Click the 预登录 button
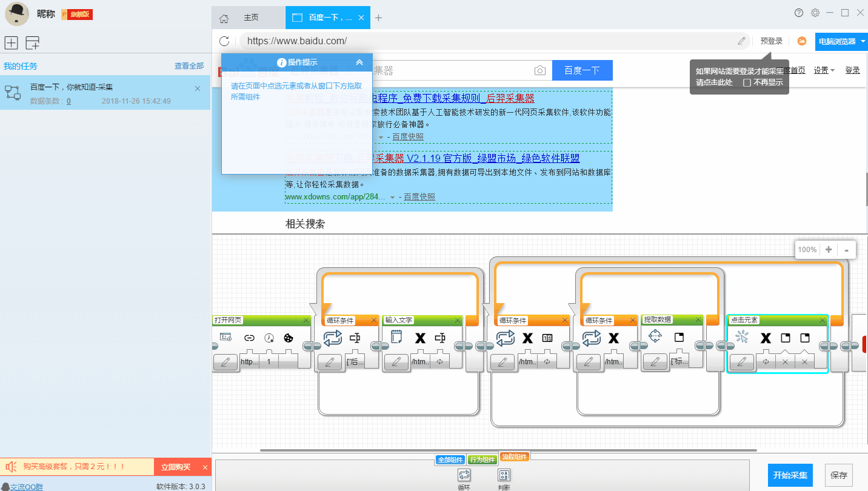This screenshot has width=868, height=491. click(772, 41)
